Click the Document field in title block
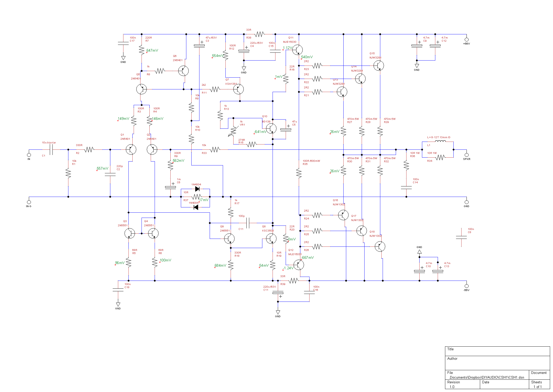553x392 pixels. [539, 375]
